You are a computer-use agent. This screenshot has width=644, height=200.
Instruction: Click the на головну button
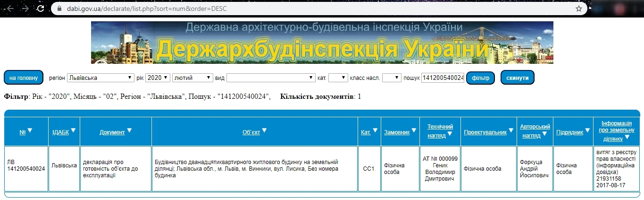click(24, 78)
